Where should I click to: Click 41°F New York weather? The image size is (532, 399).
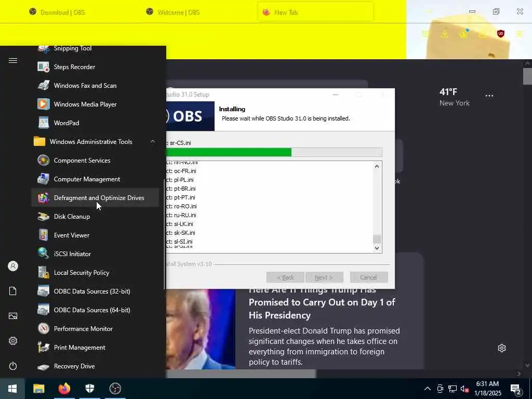tap(454, 97)
